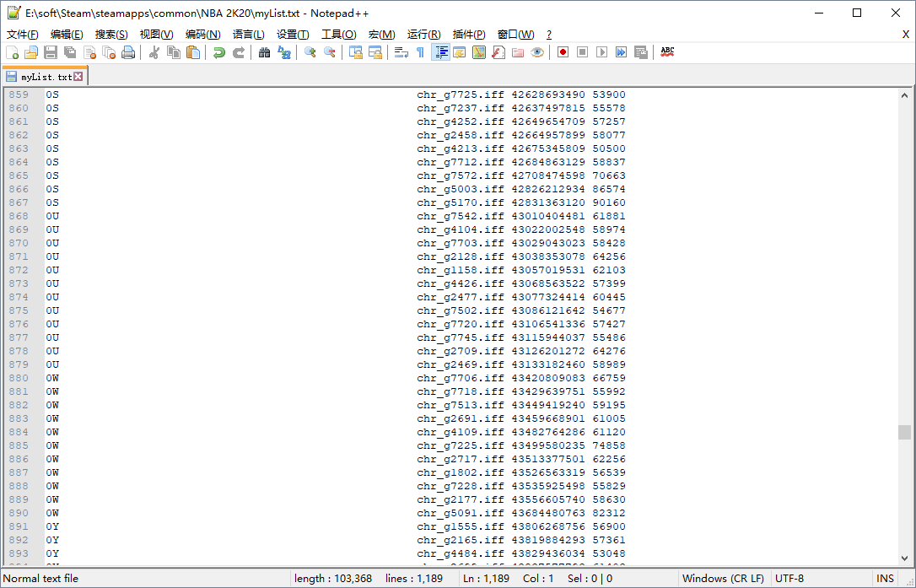
Task: Save the current file via toolbar
Action: (x=51, y=52)
